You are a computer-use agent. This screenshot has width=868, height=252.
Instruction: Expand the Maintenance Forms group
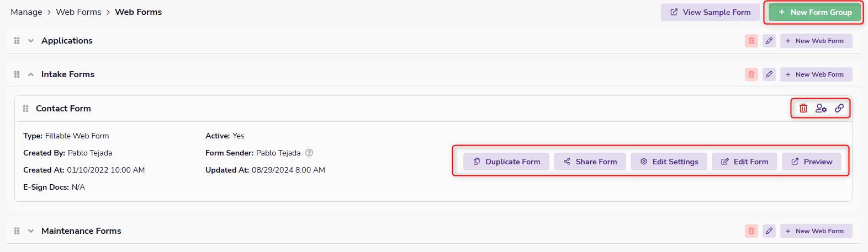pos(31,231)
